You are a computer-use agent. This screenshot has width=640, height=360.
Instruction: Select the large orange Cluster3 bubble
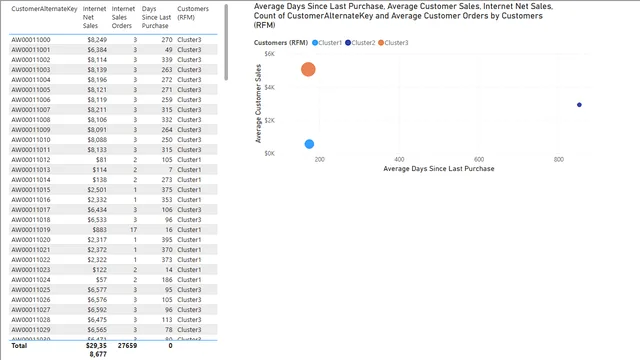308,69
